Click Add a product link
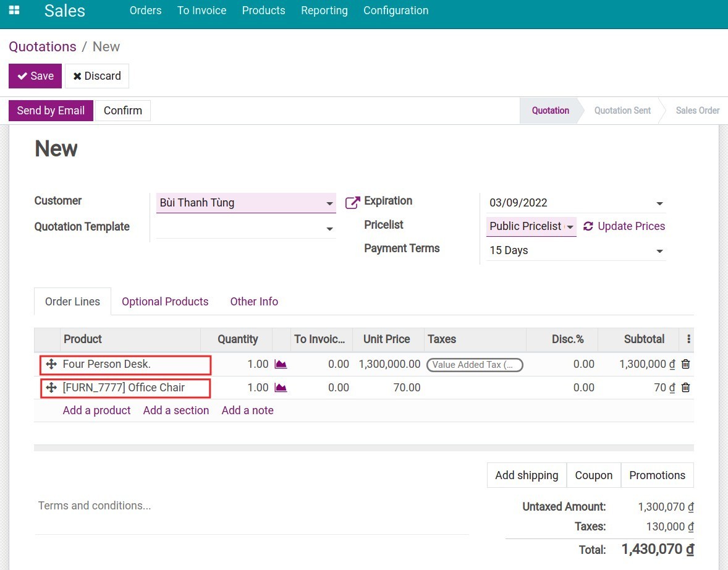728x570 pixels. [x=96, y=410]
